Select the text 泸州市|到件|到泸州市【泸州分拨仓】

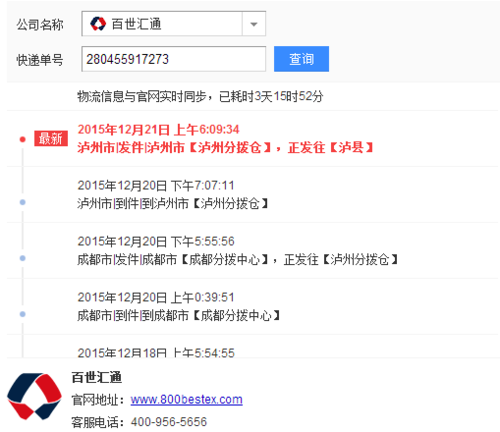(x=173, y=203)
